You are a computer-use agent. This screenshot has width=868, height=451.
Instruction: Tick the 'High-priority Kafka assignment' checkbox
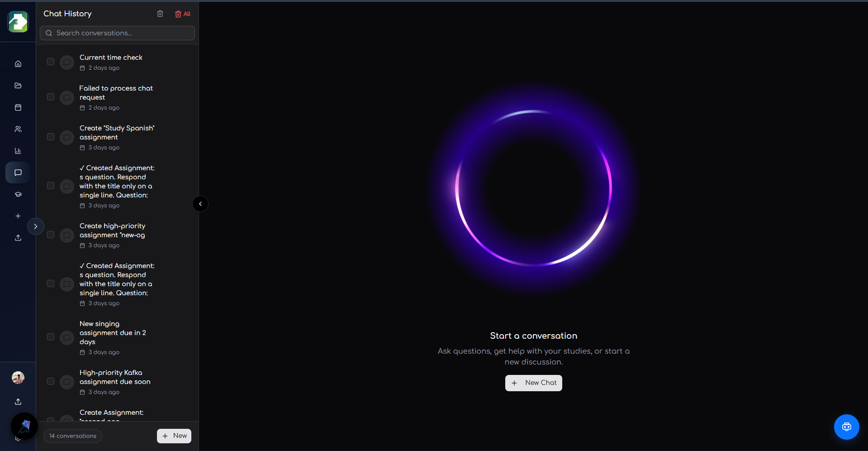pyautogui.click(x=51, y=381)
